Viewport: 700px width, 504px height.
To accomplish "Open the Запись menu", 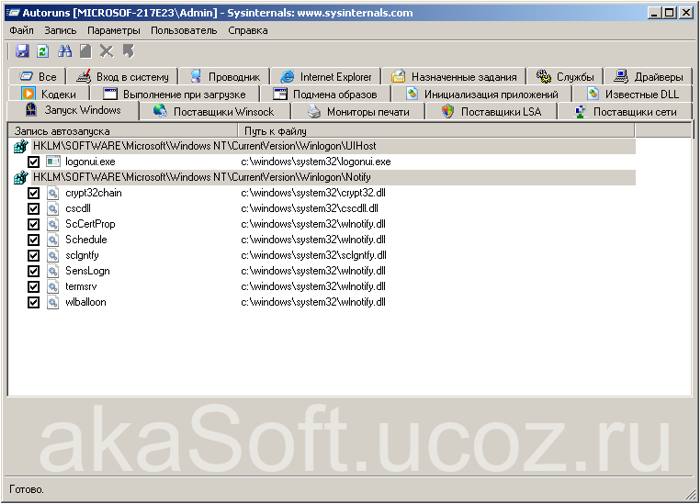I will (60, 30).
